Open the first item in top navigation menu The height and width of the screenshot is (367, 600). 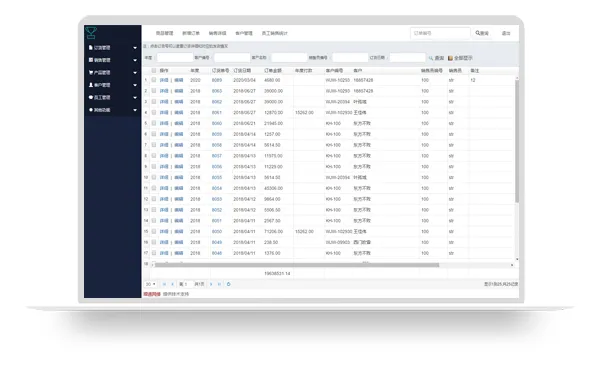pos(165,33)
